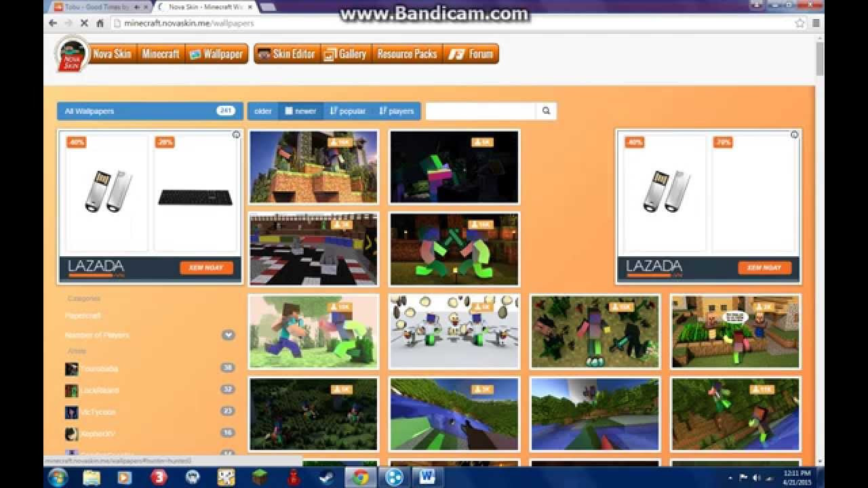Image resolution: width=868 pixels, height=488 pixels.
Task: Open the crossed diamond swords wallpaper
Action: click(x=454, y=249)
